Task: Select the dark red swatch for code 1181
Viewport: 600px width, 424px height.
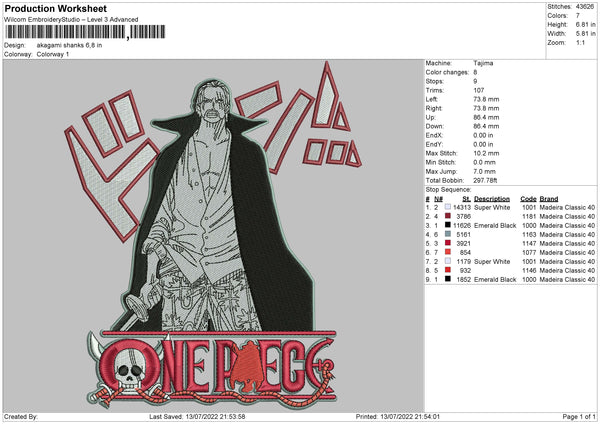Action: click(447, 216)
